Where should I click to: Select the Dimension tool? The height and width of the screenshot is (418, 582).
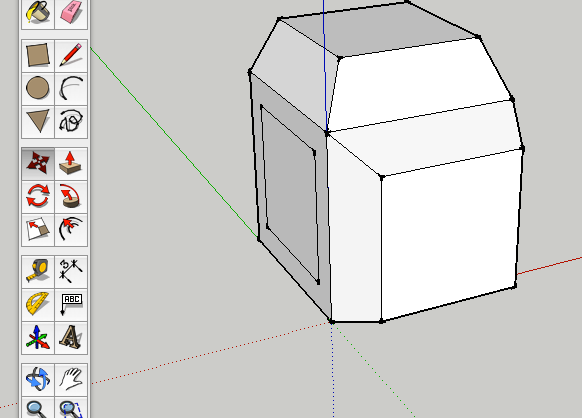tap(71, 271)
